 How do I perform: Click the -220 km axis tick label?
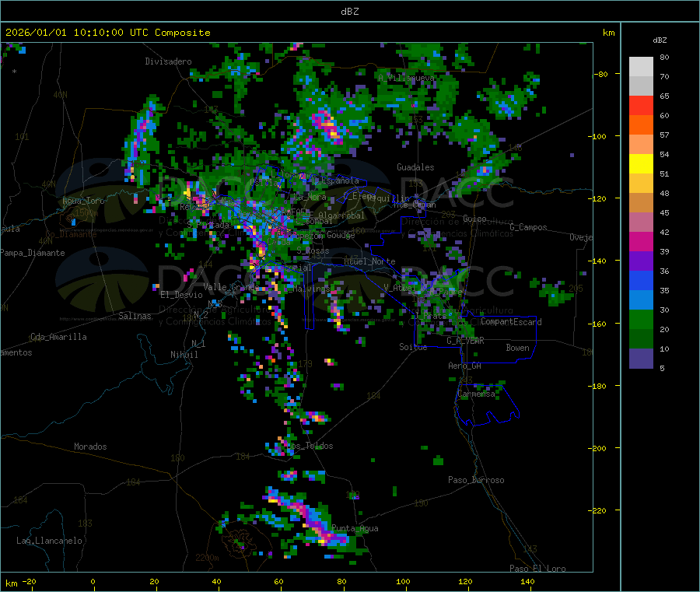tap(597, 510)
